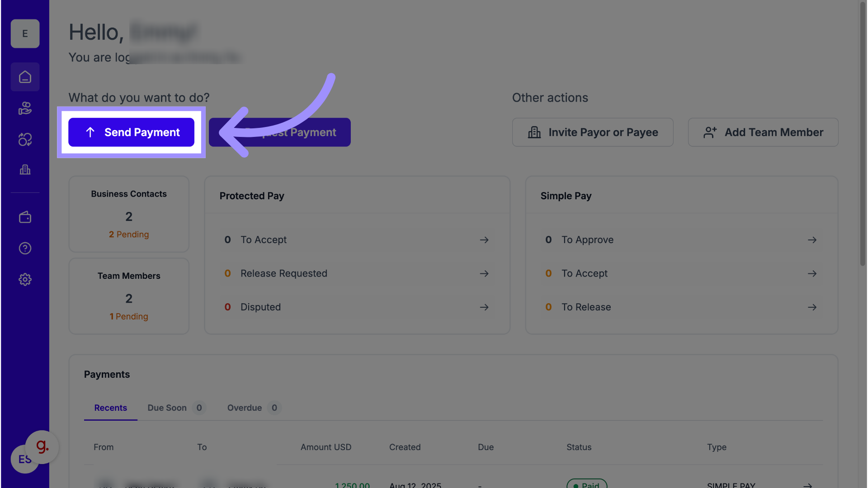Click the Send Payment button
Screen dimensions: 868x488
pos(131,132)
